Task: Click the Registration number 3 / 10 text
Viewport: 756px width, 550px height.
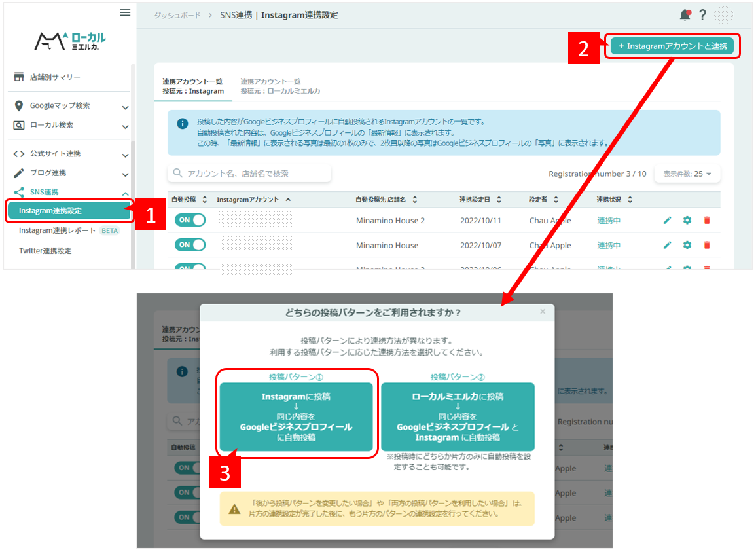Action: [598, 174]
